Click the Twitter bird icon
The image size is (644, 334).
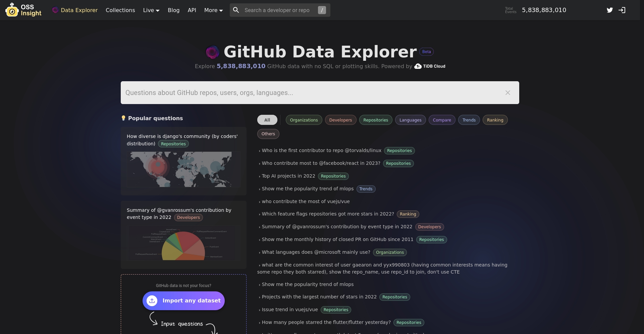[x=610, y=10]
